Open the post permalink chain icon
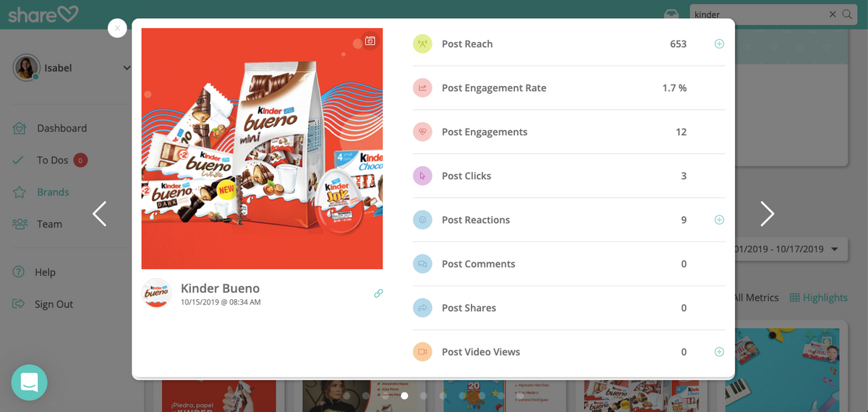The width and height of the screenshot is (868, 412). [378, 293]
